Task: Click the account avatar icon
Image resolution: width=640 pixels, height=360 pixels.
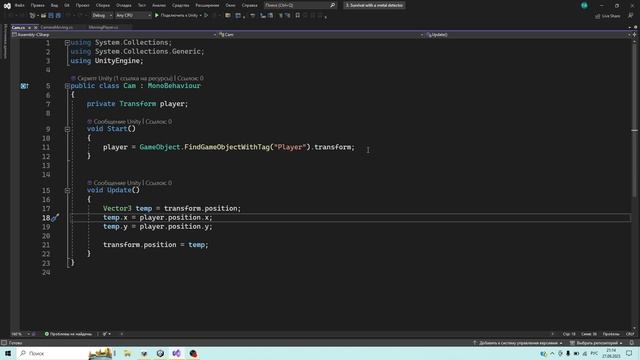Action: point(584,5)
